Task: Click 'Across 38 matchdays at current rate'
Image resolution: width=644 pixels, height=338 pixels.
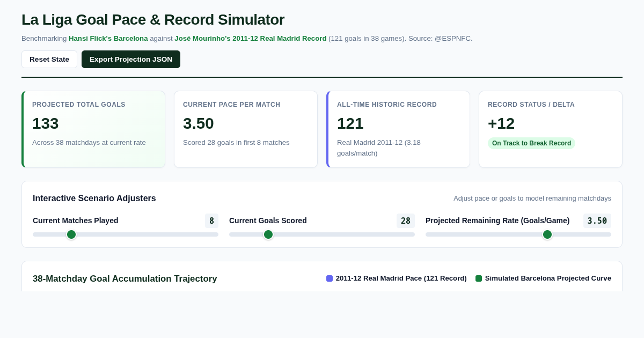Action: tap(89, 143)
